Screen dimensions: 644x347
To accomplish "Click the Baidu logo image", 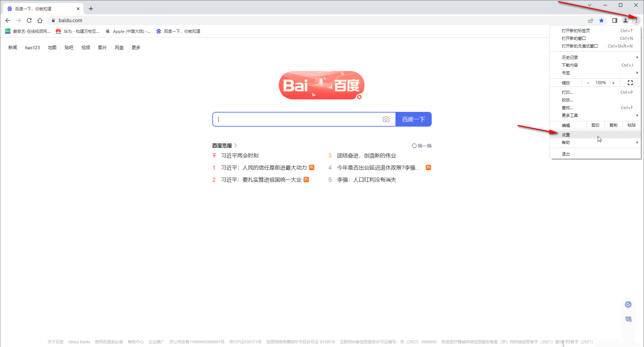I will 322,85.
